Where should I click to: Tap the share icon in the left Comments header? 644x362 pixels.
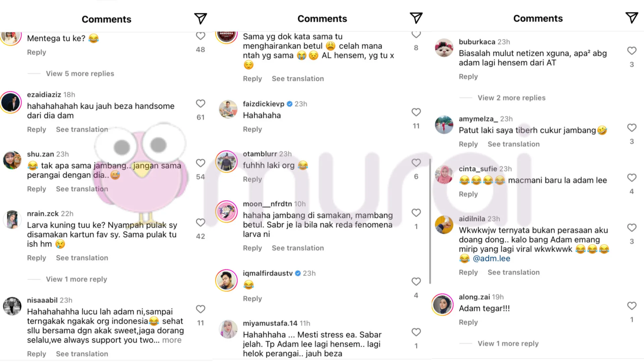click(x=200, y=19)
